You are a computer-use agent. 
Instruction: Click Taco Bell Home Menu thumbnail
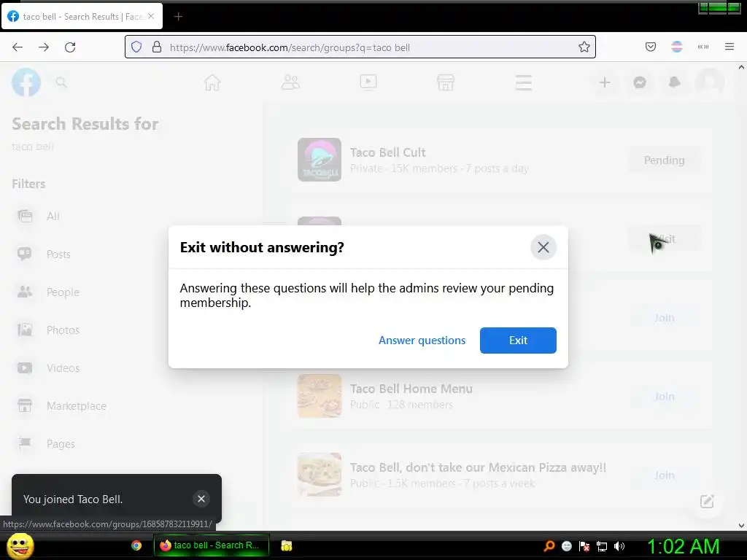click(x=320, y=396)
